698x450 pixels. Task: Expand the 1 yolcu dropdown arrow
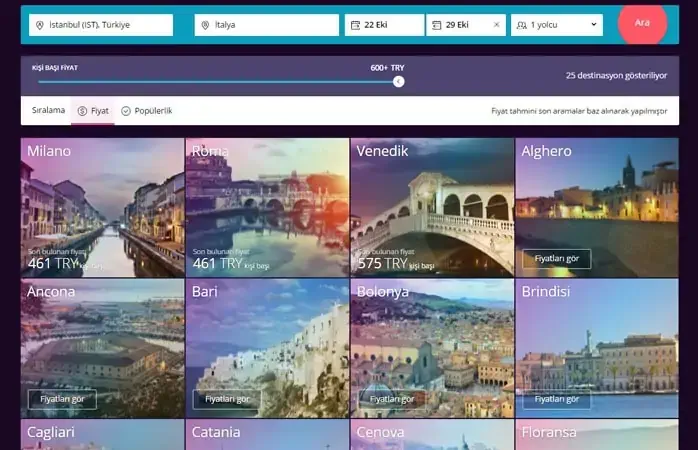(594, 24)
